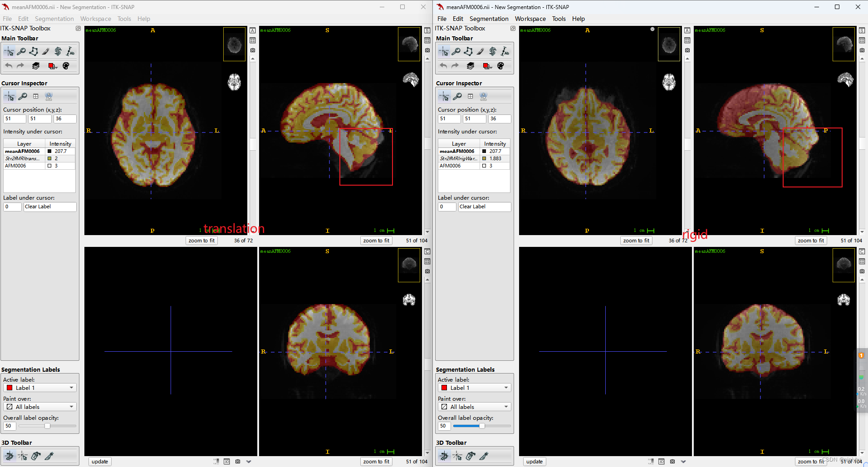Image resolution: width=868 pixels, height=467 pixels.
Task: Open Layer Inspector in left window toolbar
Action: 36,66
